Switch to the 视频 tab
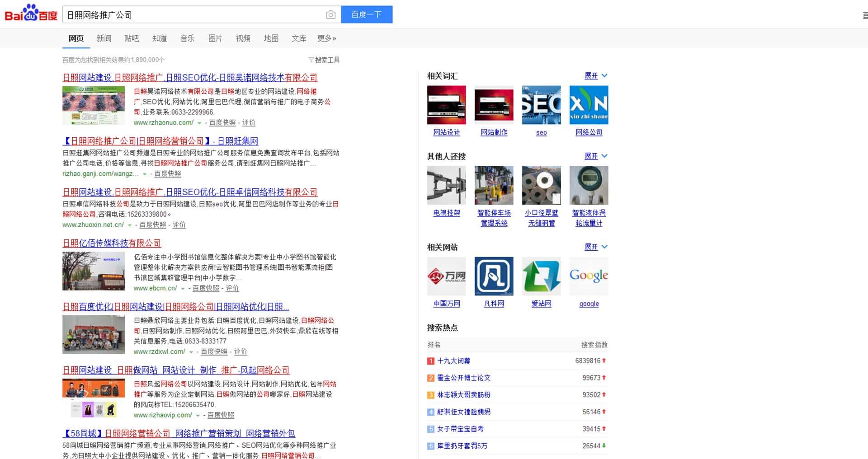The height and width of the screenshot is (459, 868). point(243,38)
